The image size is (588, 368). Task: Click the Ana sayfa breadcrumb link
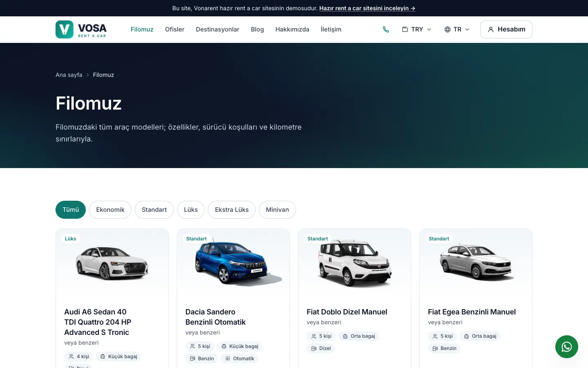click(x=69, y=75)
